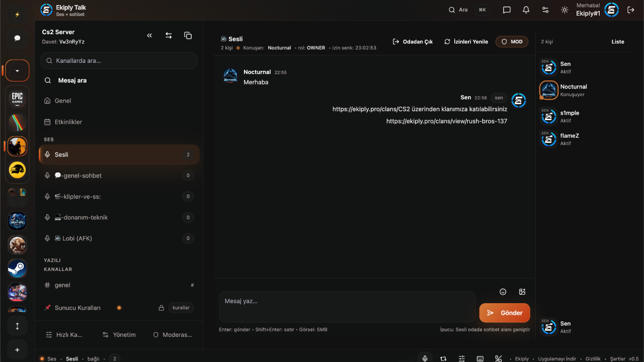644x362 pixels.
Task: Open the Ekiply#1 profile avatar
Action: point(611,10)
